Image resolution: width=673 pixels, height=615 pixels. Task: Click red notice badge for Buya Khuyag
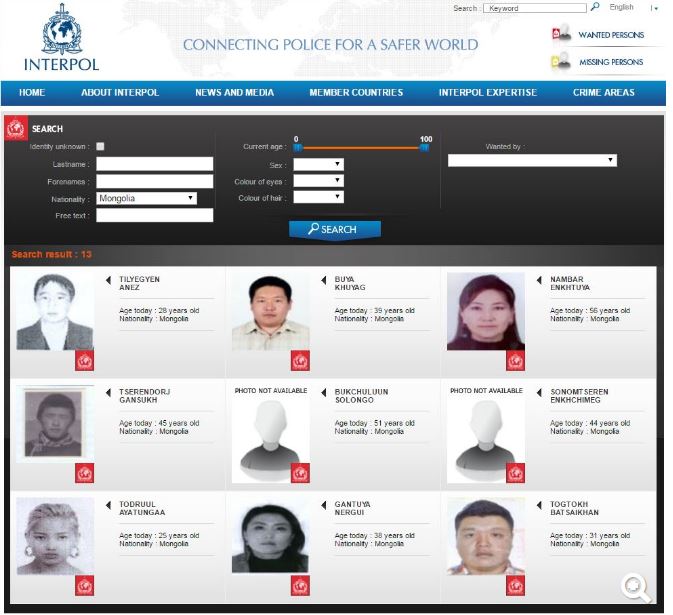pyautogui.click(x=300, y=361)
